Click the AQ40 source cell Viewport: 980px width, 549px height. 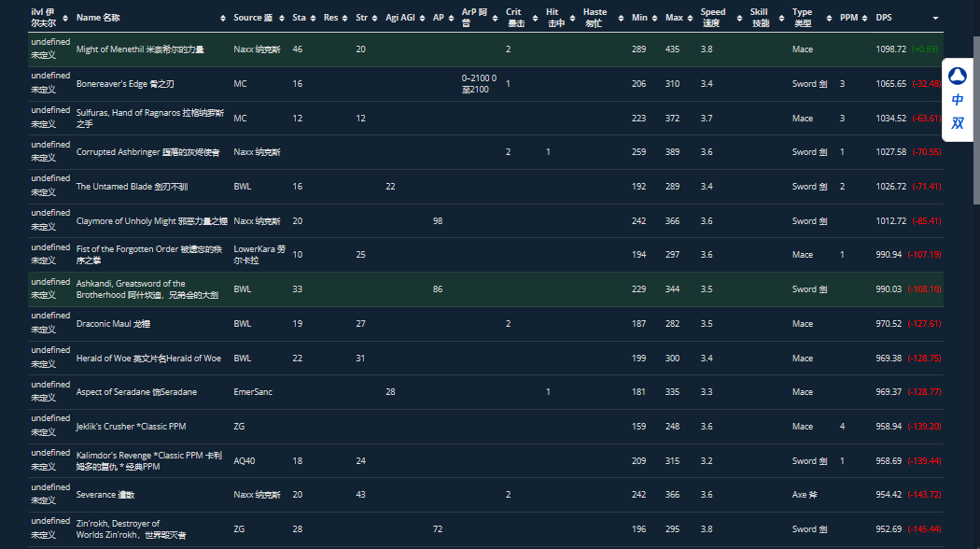point(245,461)
